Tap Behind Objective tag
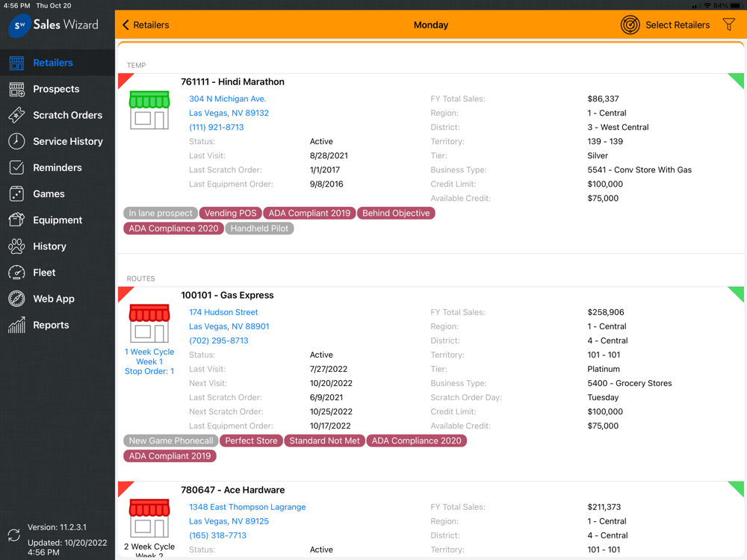Screen dimensions: 747x560 pos(396,214)
